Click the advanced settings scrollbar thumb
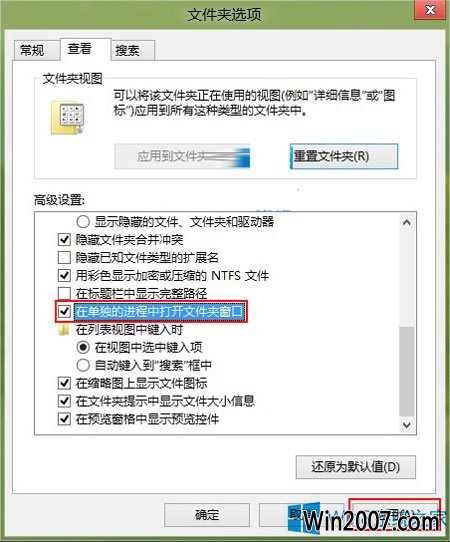This screenshot has width=450, height=542. point(407,372)
